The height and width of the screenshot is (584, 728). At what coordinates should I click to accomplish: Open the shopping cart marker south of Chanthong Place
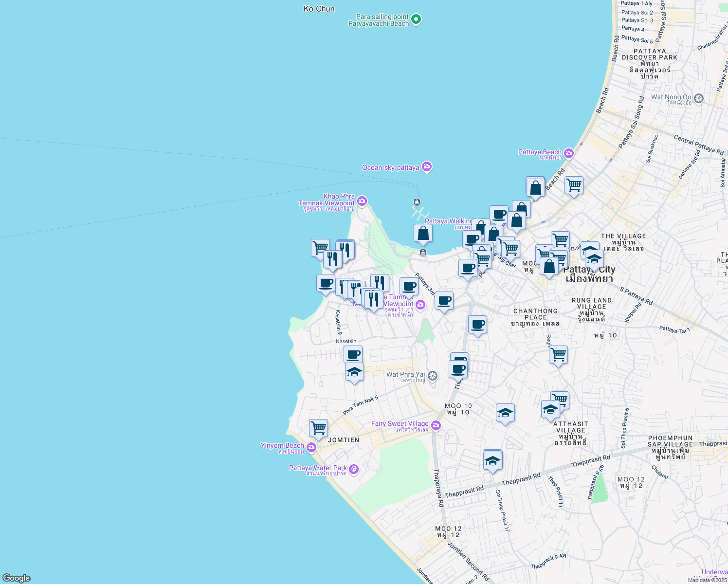558,356
